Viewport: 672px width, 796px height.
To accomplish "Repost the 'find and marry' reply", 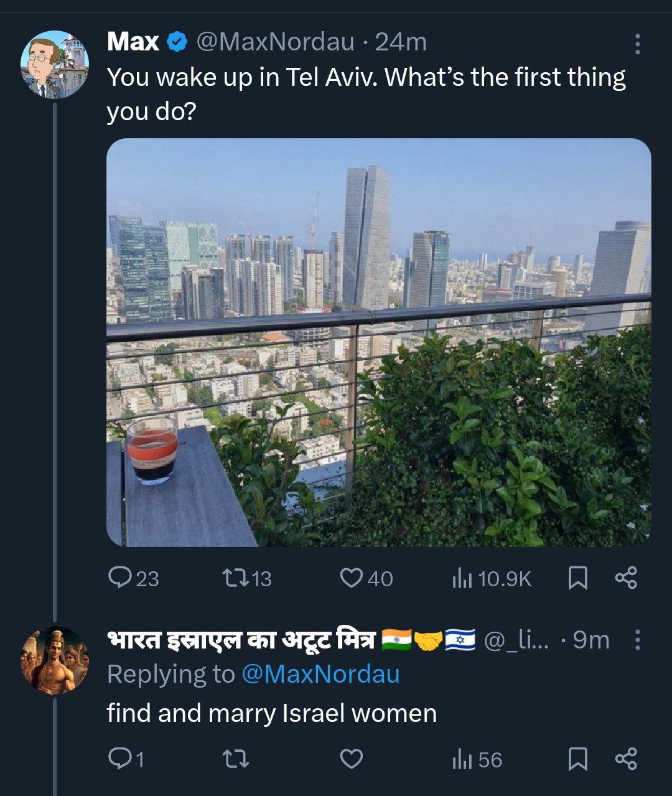I will pos(236,759).
